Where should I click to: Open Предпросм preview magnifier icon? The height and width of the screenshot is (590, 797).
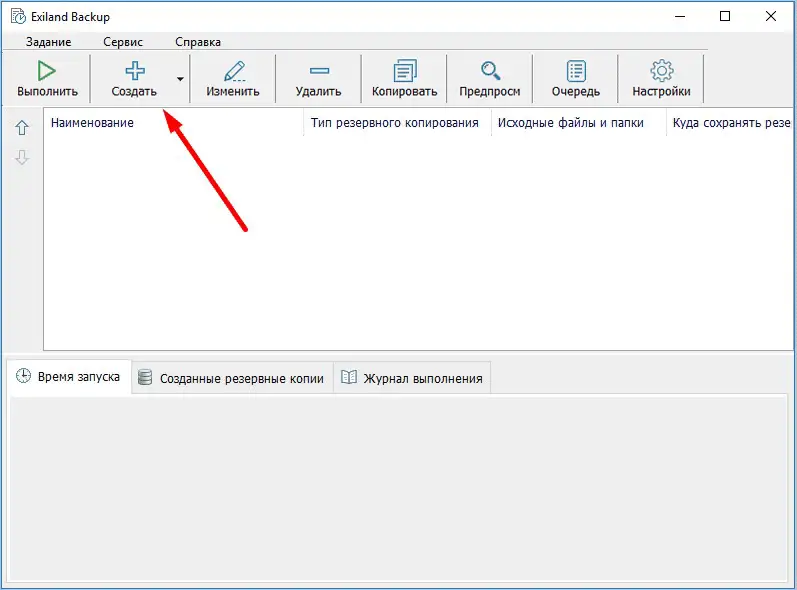490,71
